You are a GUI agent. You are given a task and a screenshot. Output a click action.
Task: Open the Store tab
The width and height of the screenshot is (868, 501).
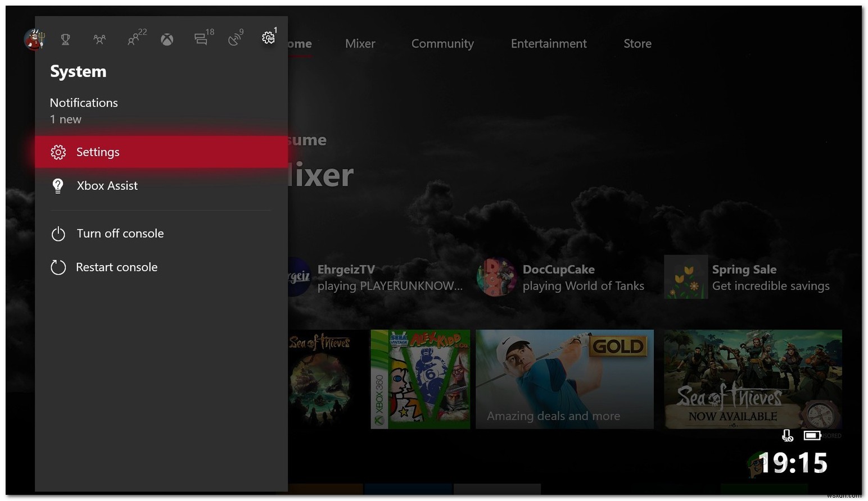point(637,43)
